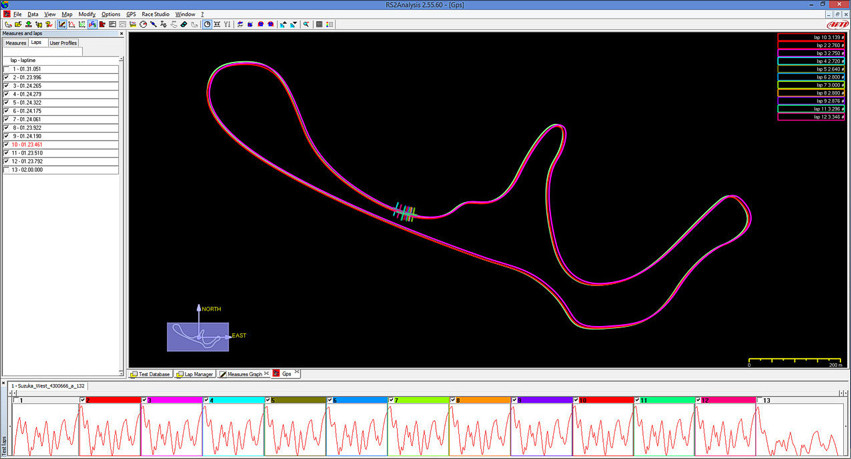
Task: Click the black-and-green device toolbar icon
Action: [184, 24]
